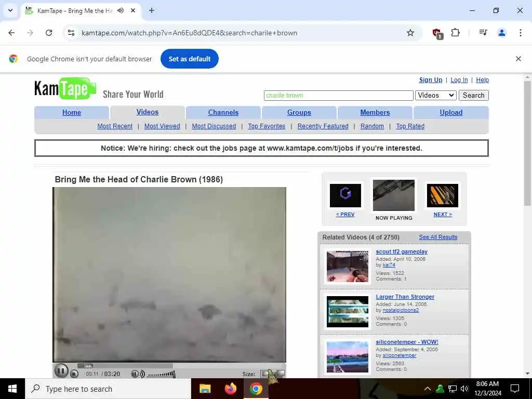
Task: Click the < PREV video link
Action: [x=345, y=215]
